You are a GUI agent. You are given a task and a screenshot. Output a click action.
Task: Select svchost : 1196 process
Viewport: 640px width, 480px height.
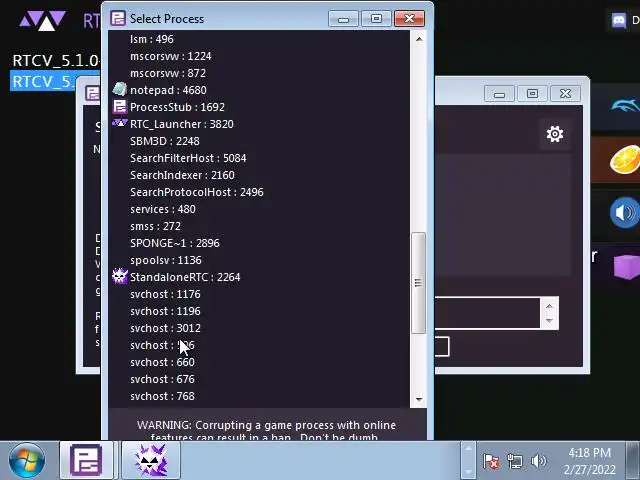[x=165, y=311]
